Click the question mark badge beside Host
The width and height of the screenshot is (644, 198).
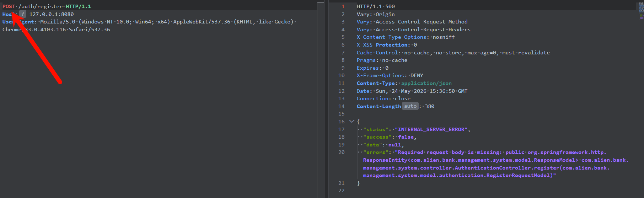click(23, 14)
